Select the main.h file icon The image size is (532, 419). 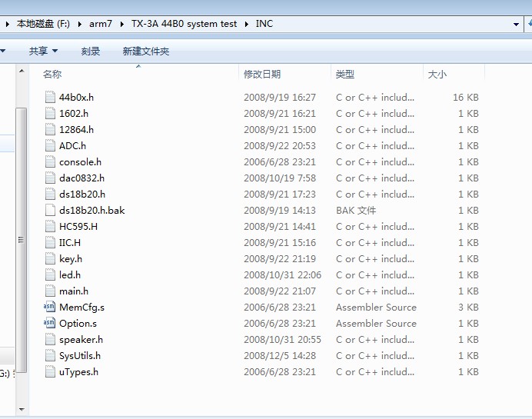pyautogui.click(x=50, y=291)
